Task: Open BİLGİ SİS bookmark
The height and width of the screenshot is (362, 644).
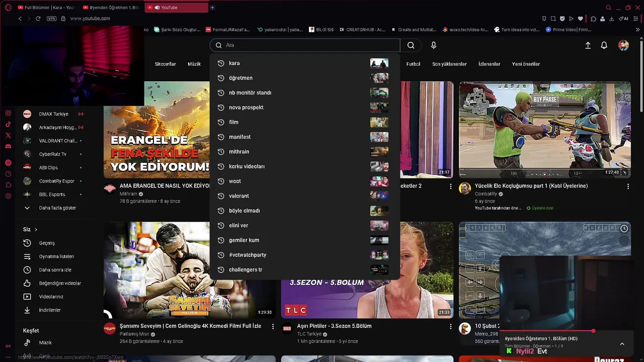Action: (x=321, y=30)
